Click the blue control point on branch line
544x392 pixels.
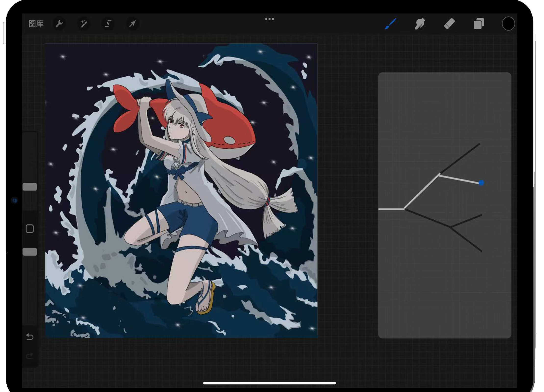[481, 183]
